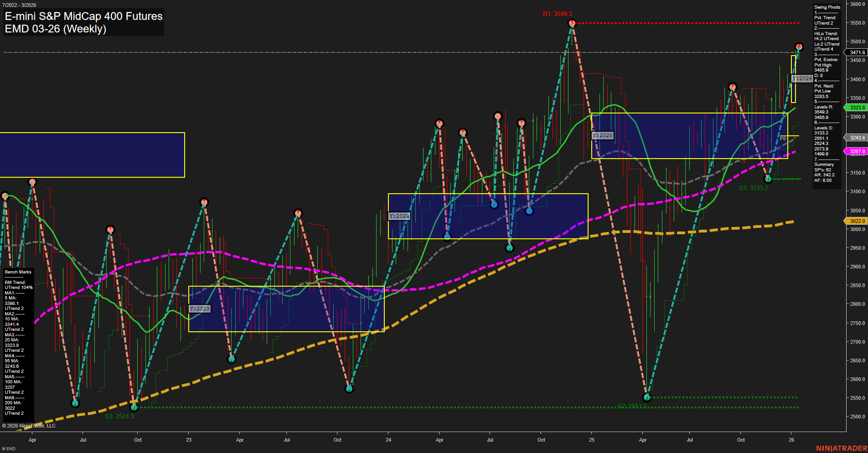Click the blue pivot dot inside the Y:2024 box

[493, 205]
